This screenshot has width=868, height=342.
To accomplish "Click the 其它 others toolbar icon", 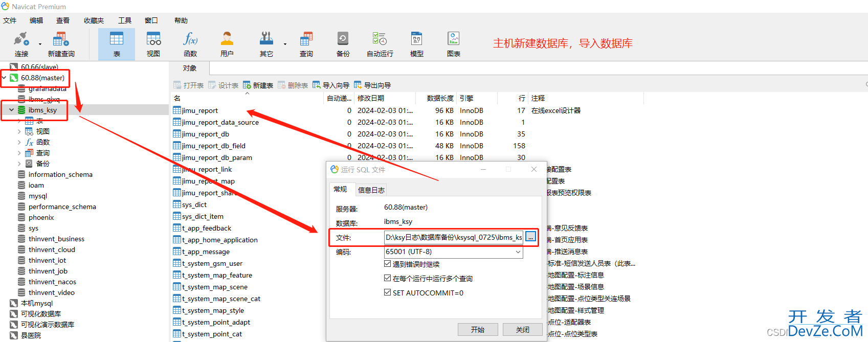I will coord(266,44).
